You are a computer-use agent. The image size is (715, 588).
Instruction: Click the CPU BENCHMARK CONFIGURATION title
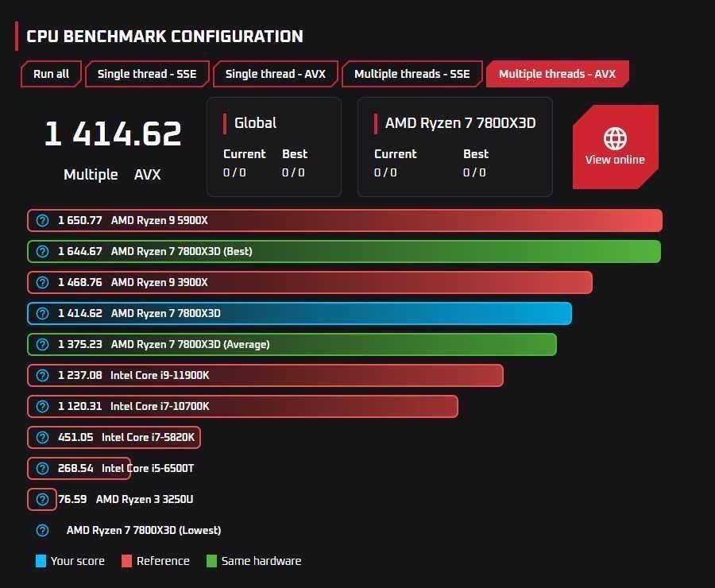click(164, 37)
